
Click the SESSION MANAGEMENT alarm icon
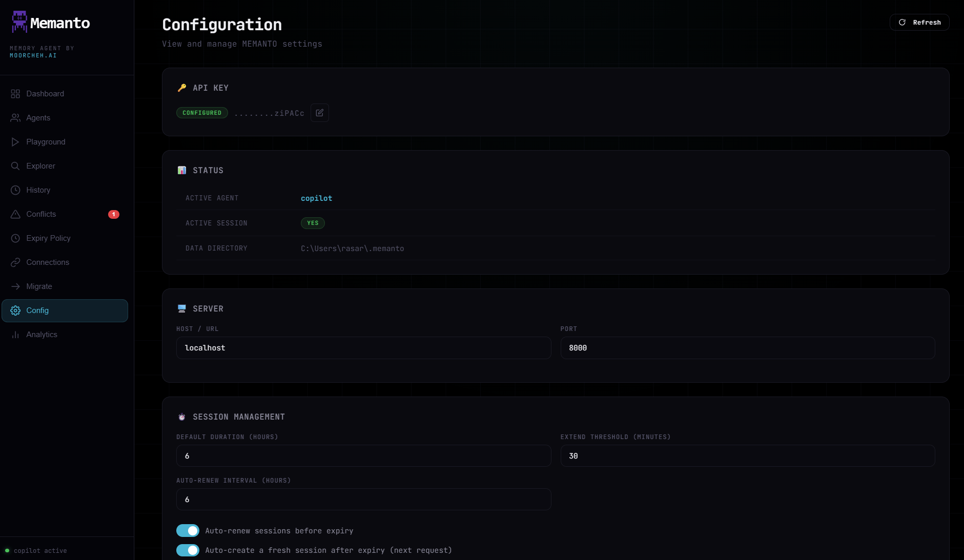tap(182, 417)
